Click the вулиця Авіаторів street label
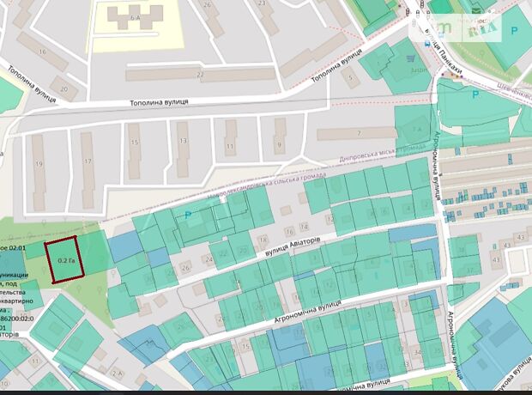 point(292,247)
